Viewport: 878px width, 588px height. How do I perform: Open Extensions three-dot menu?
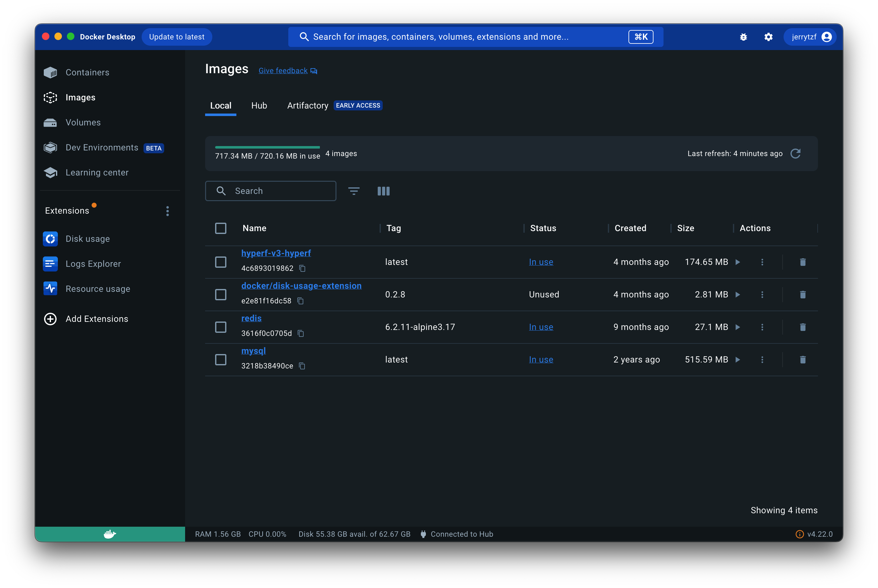167,211
